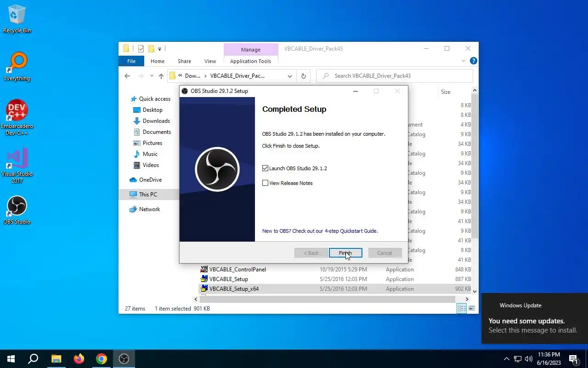Open taskbar search magnifier
Viewport: 588px width, 368px height.
coord(33,359)
